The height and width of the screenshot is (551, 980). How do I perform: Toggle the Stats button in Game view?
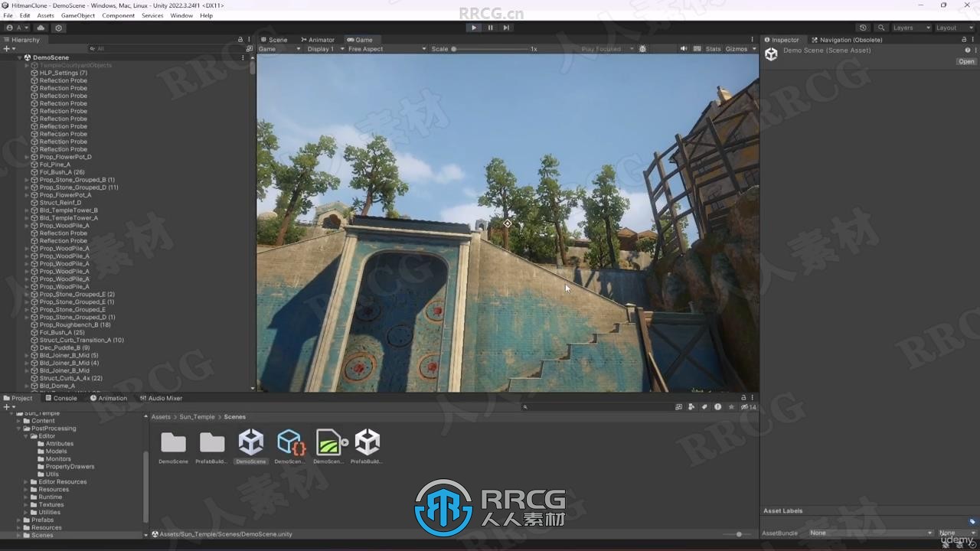click(x=713, y=49)
